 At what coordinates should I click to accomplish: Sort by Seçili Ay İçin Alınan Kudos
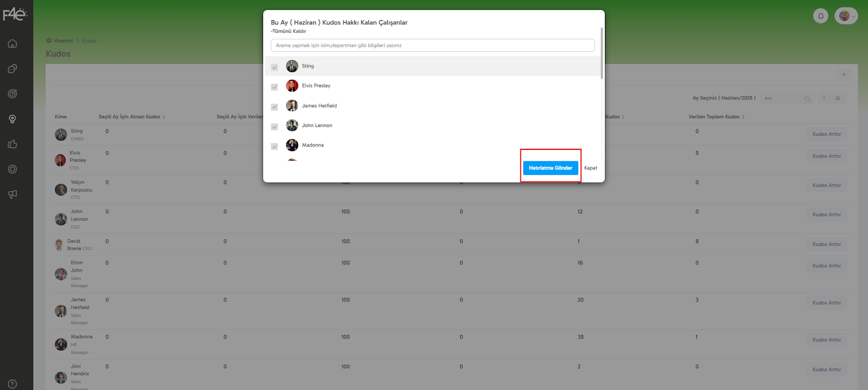132,117
